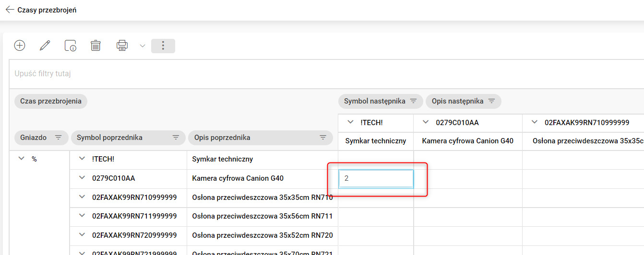The width and height of the screenshot is (644, 255).
Task: Open the print options dropdown arrow
Action: (x=143, y=46)
